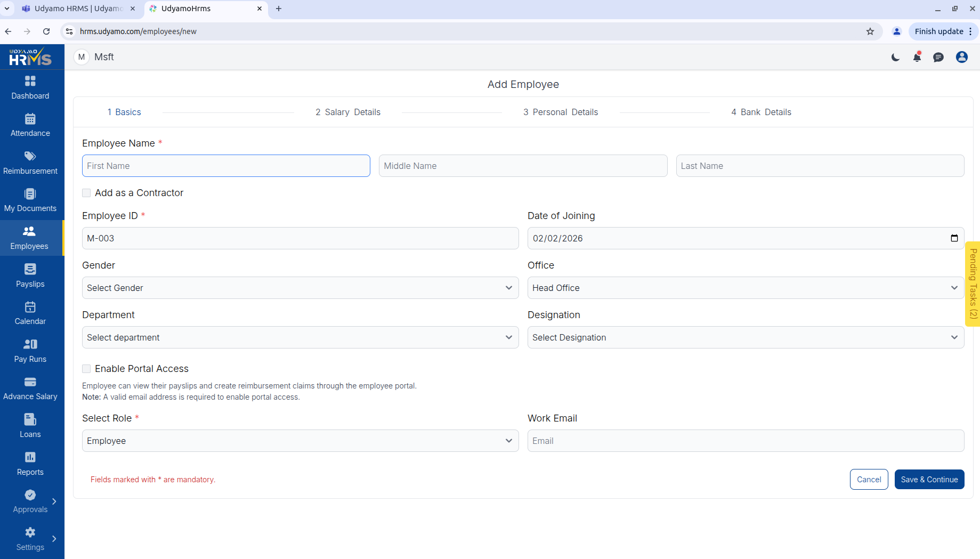The height and width of the screenshot is (559, 980).
Task: Click the Cancel button
Action: (x=869, y=480)
